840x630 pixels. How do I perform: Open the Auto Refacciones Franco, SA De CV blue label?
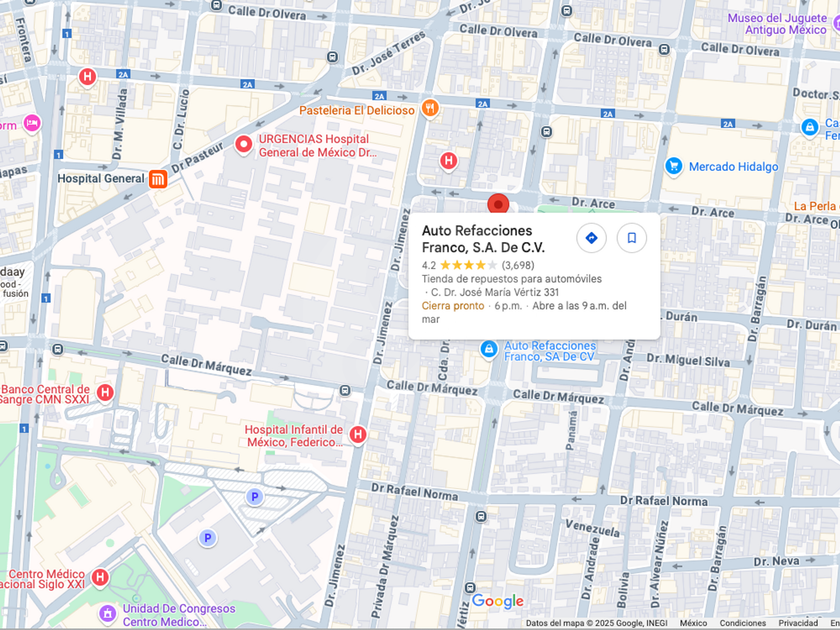(550, 351)
